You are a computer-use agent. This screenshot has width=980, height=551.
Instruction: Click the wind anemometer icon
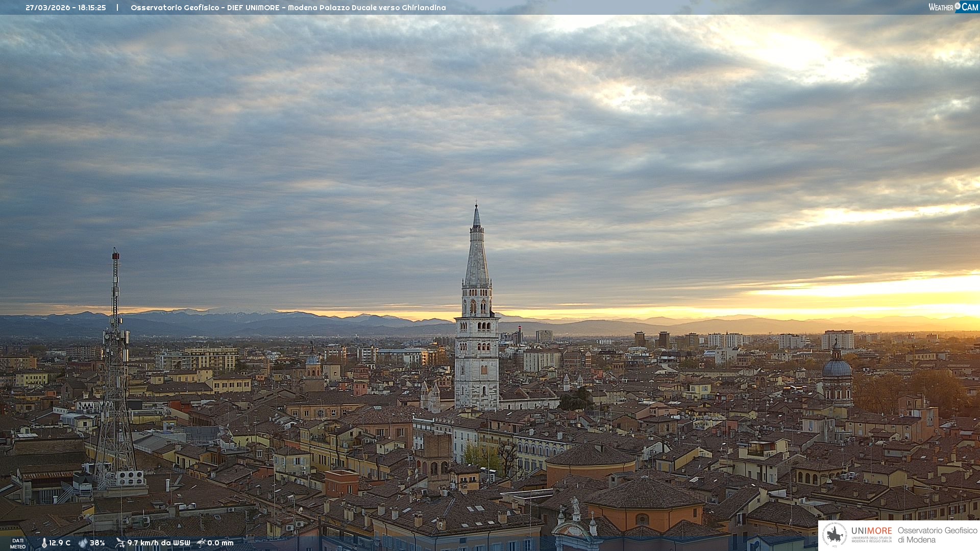coord(120,543)
